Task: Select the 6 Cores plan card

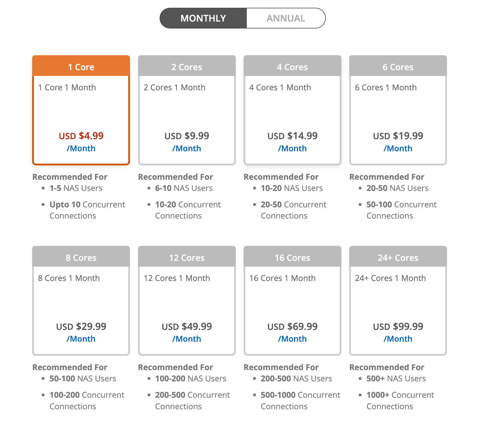Action: tap(398, 110)
